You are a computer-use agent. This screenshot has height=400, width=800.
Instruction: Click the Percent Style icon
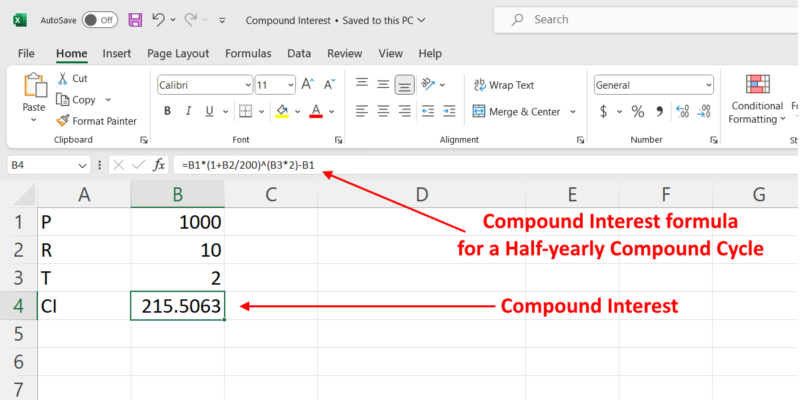pyautogui.click(x=638, y=111)
